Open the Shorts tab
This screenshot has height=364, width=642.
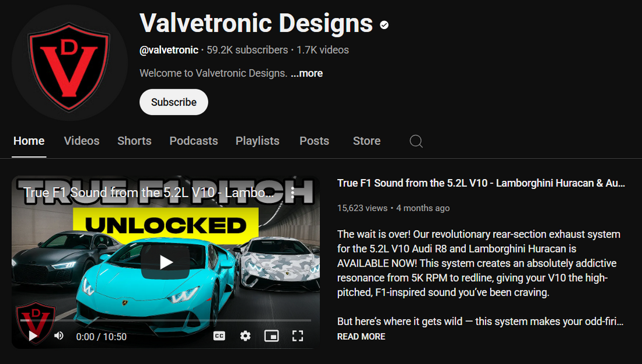pyautogui.click(x=134, y=141)
